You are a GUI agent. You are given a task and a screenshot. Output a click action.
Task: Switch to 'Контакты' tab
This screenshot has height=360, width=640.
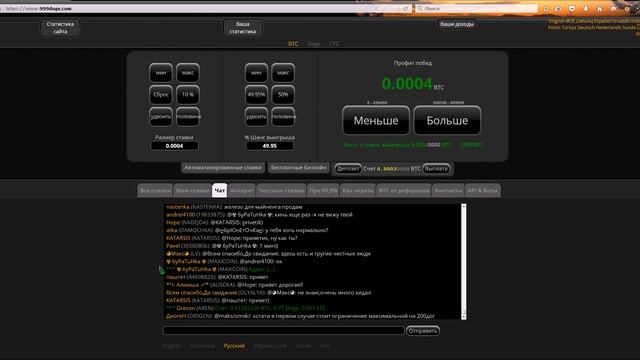click(448, 191)
